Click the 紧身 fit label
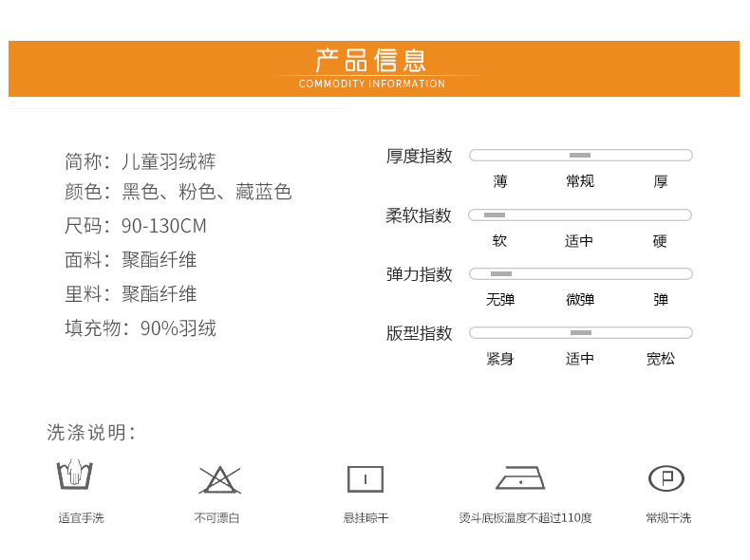The width and height of the screenshot is (750, 560). coord(499,359)
